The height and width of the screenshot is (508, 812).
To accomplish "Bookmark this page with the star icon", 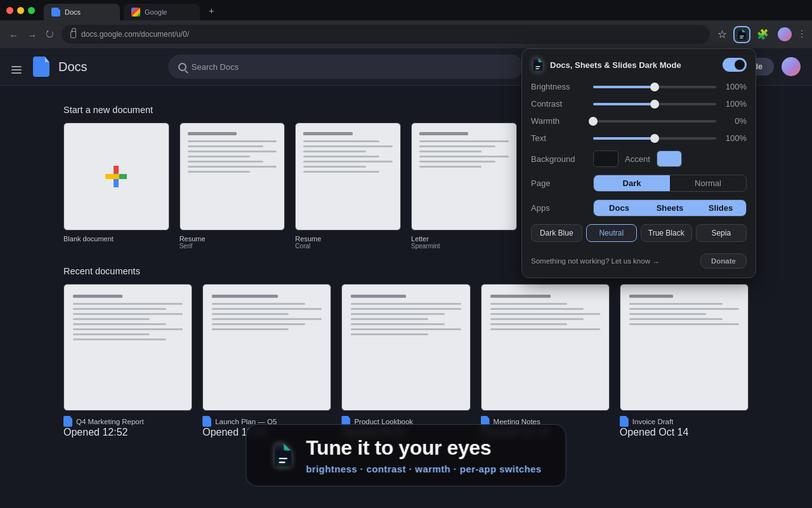I will coord(722,34).
